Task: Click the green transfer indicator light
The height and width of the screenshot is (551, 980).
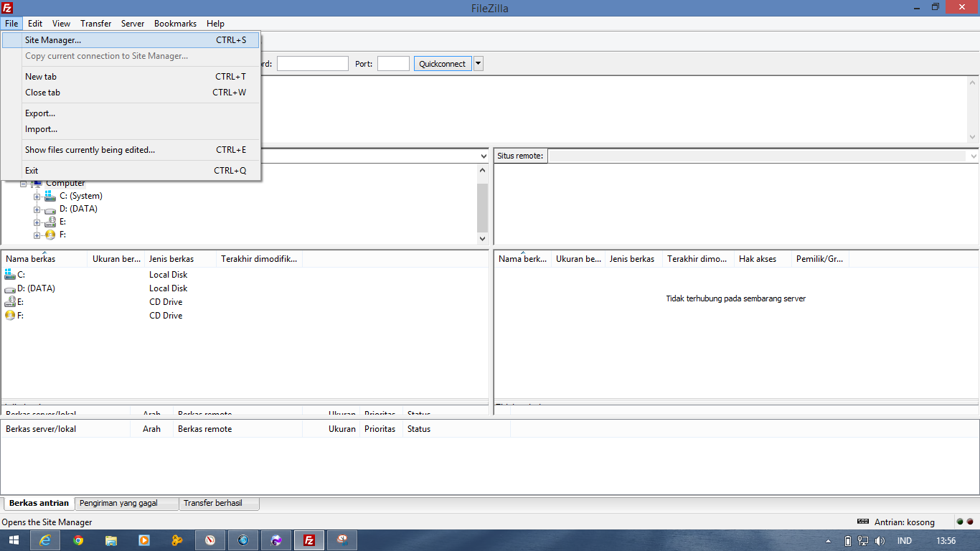Action: 959,522
